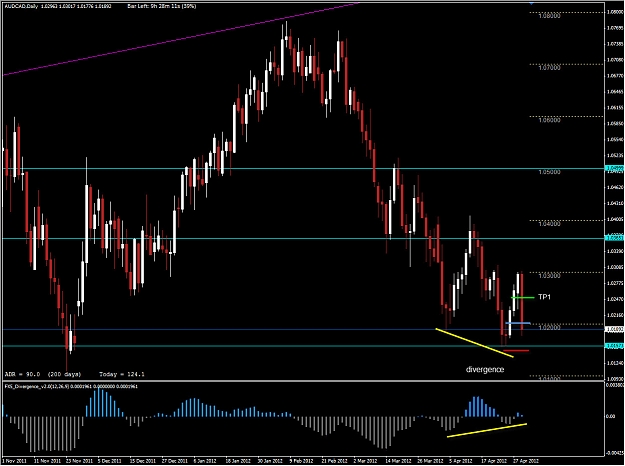Click the '1.03000' round level label
625x466 pixels.
point(549,275)
